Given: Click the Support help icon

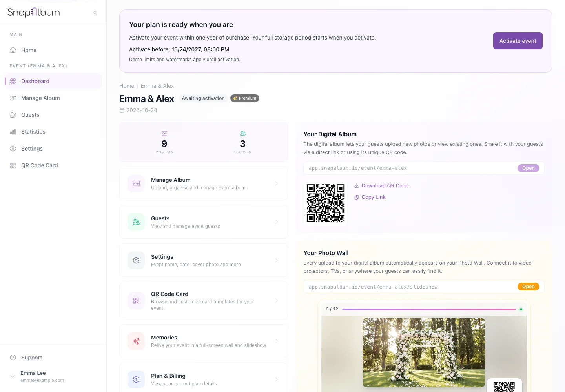Looking at the screenshot, I should (x=13, y=358).
